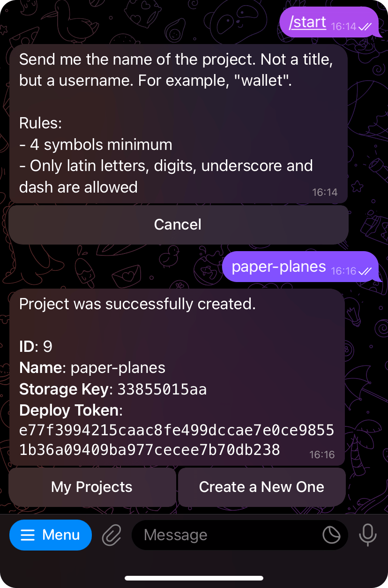The height and width of the screenshot is (588, 388).
Task: Tap the Deploy Token code text
Action: (177, 439)
